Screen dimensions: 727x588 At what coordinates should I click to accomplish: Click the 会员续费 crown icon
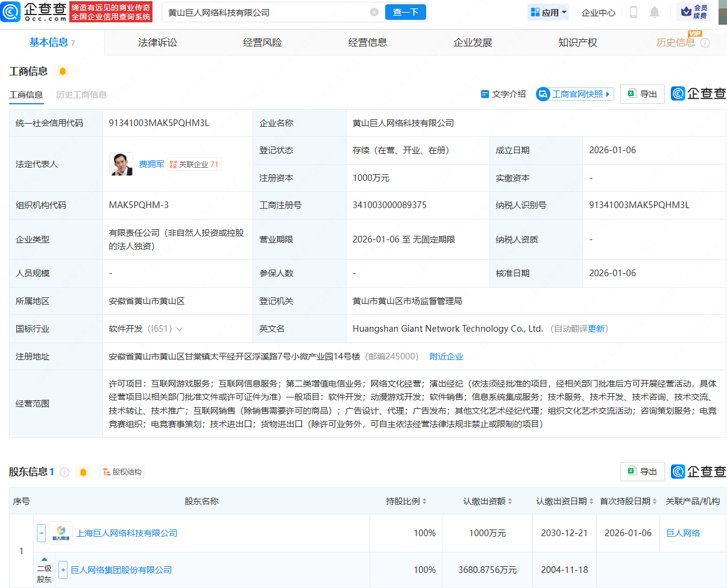pos(692,12)
